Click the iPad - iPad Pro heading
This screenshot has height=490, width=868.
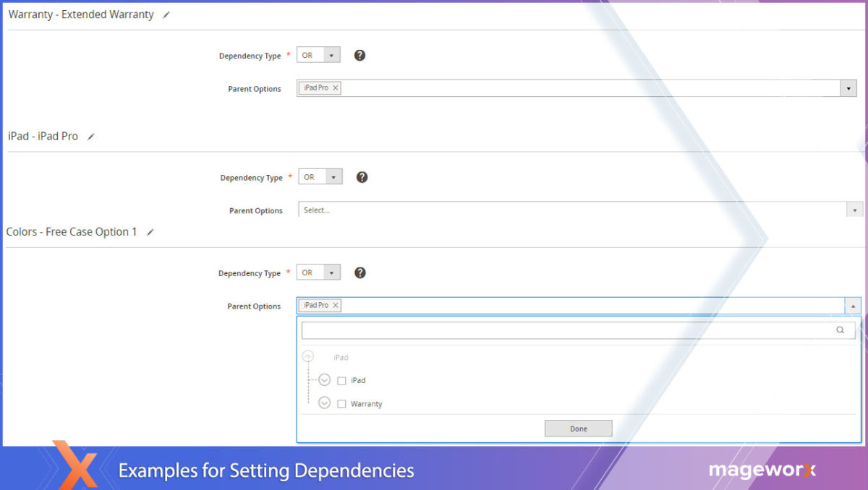click(43, 137)
